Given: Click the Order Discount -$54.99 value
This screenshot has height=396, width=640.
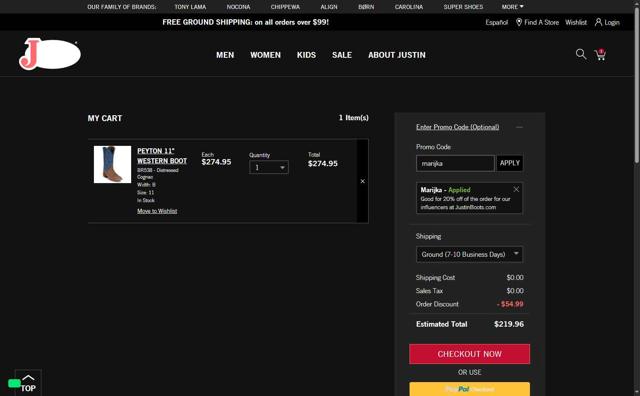Looking at the screenshot, I should [510, 304].
